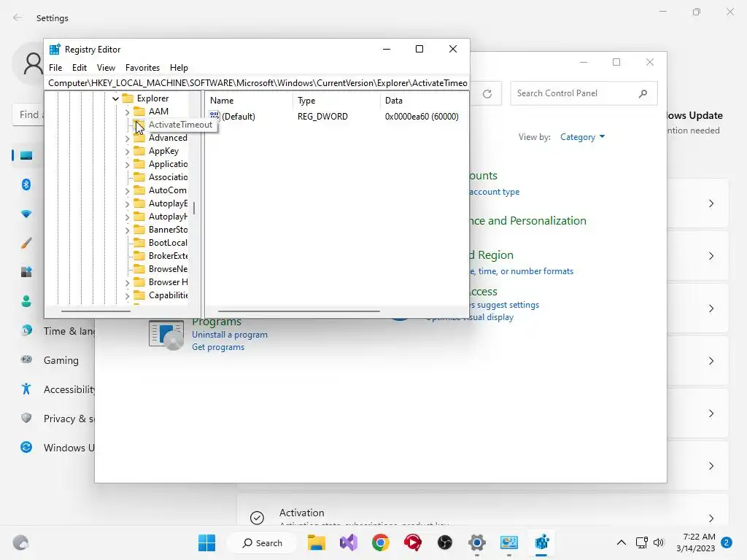Screen dimensions: 747x560
Task: Expand the BannerSto registry key
Action: 127,230
